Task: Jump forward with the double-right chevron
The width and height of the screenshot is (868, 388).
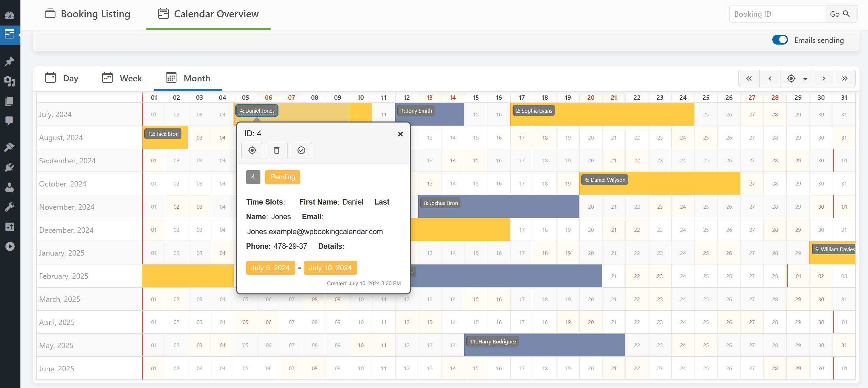Action: pos(845,79)
